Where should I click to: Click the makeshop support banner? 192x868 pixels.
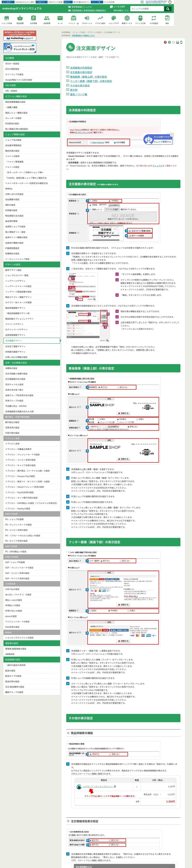(20, 36)
